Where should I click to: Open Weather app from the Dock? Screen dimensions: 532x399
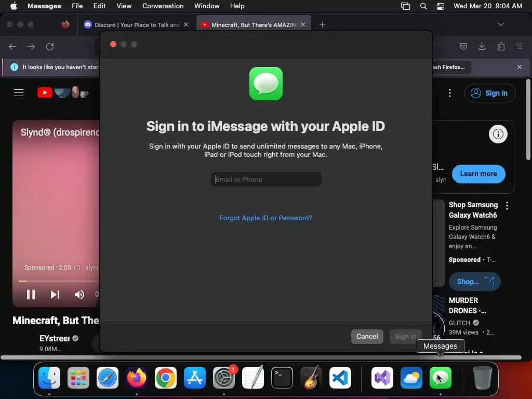tap(411, 378)
